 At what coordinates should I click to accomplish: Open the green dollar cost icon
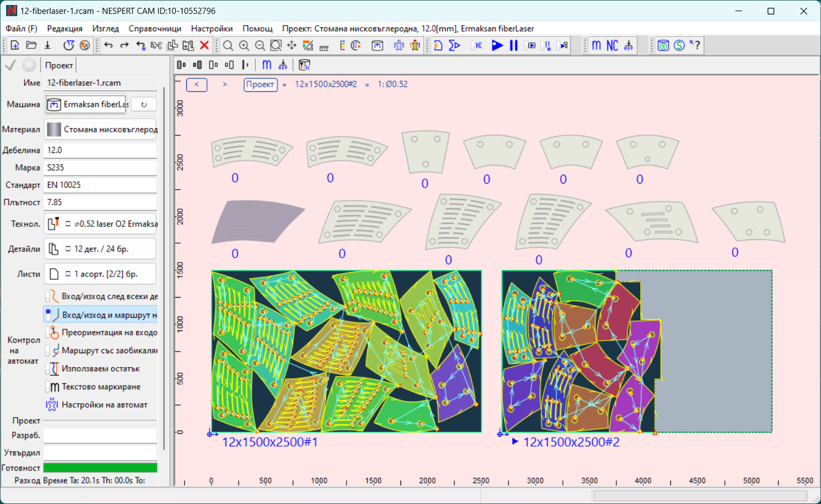pyautogui.click(x=679, y=46)
